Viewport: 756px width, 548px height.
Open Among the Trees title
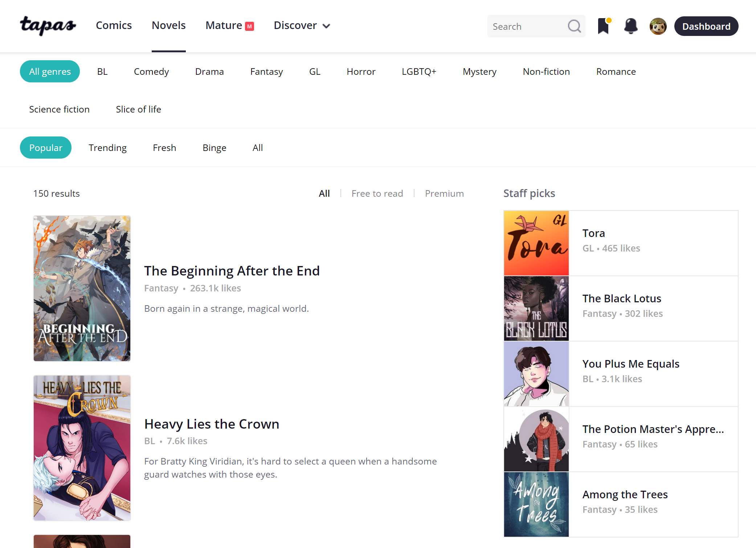pyautogui.click(x=625, y=494)
